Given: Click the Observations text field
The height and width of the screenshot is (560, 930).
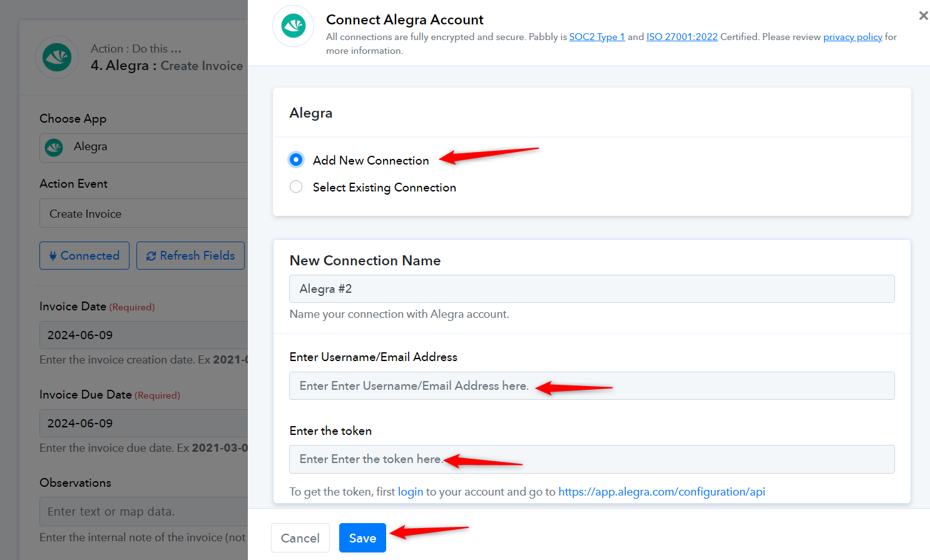Looking at the screenshot, I should pyautogui.click(x=144, y=511).
